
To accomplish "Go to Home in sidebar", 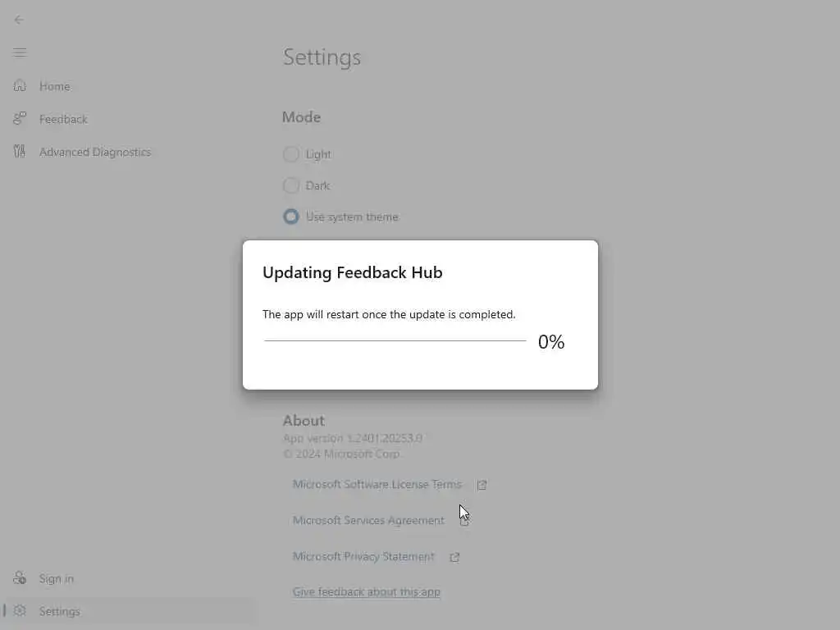I will 55,86.
